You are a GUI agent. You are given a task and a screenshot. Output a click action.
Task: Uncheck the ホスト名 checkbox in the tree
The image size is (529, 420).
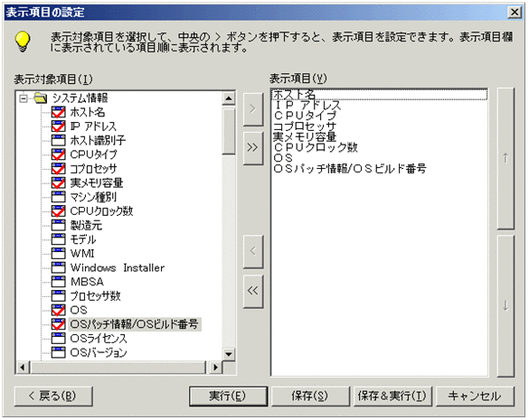click(x=59, y=112)
